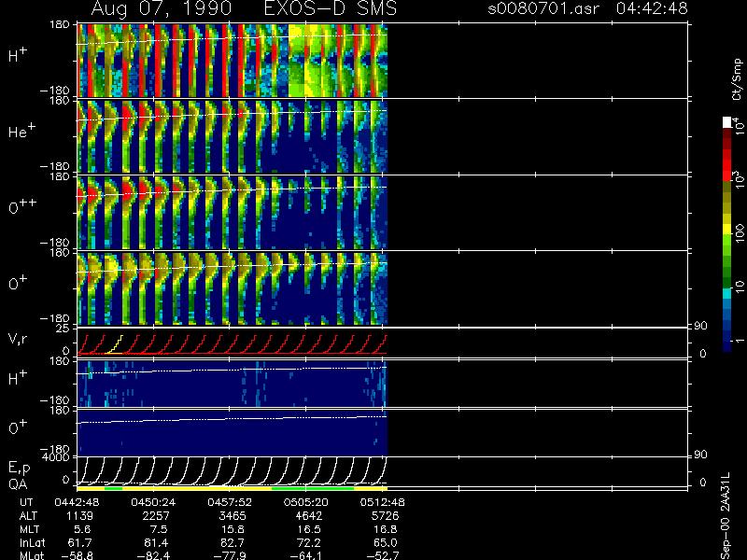Select altitude value "4642"
Screen dimensions: 747x560
[x=309, y=516]
